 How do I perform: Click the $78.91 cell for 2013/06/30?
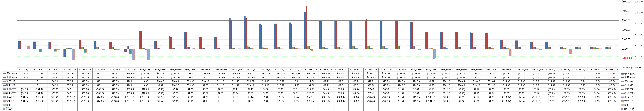pos(160,77)
